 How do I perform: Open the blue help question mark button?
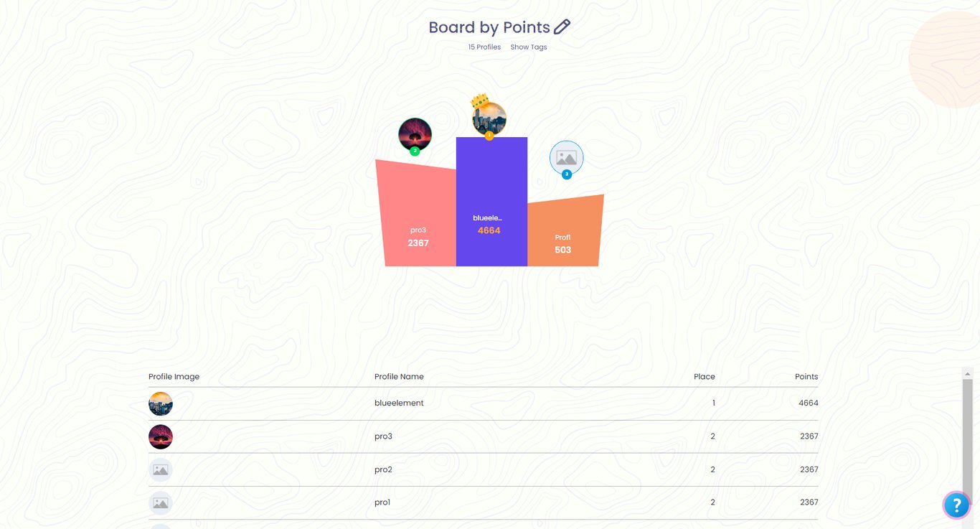pyautogui.click(x=956, y=505)
